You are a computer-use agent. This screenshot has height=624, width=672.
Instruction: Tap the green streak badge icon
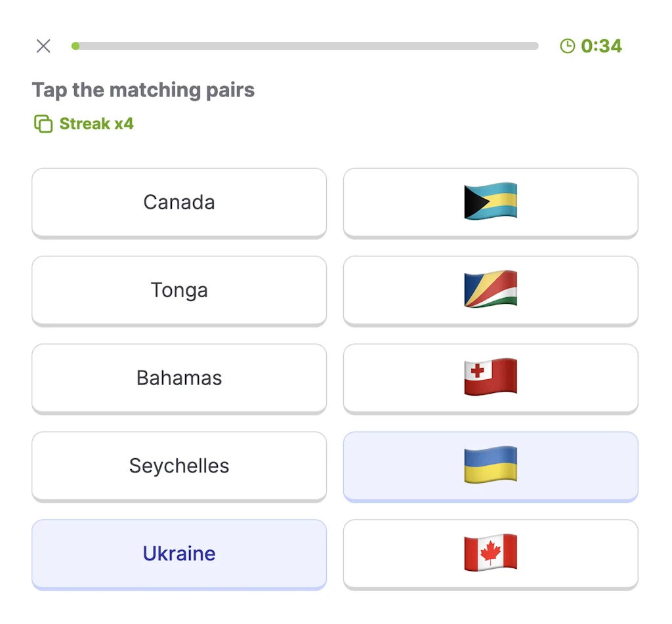43,123
